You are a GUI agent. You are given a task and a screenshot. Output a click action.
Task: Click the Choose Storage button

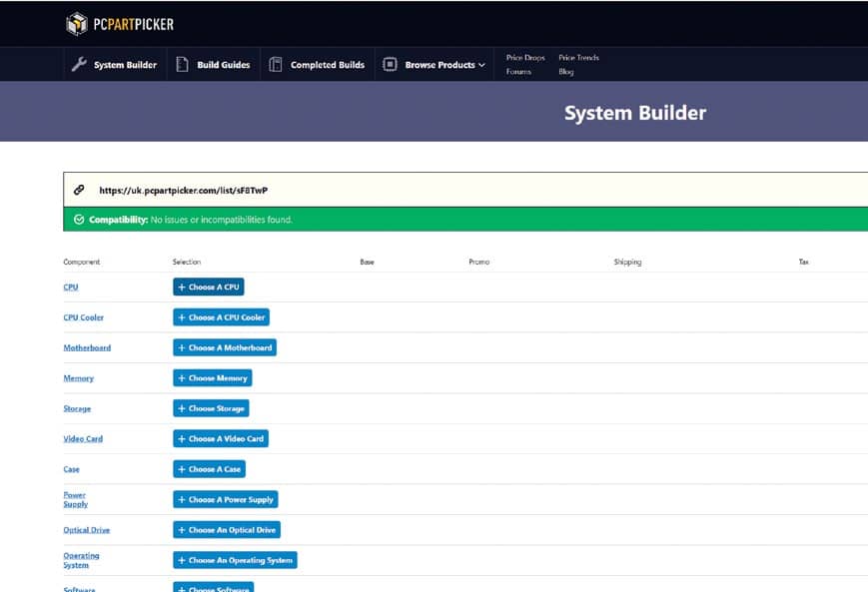pyautogui.click(x=211, y=408)
